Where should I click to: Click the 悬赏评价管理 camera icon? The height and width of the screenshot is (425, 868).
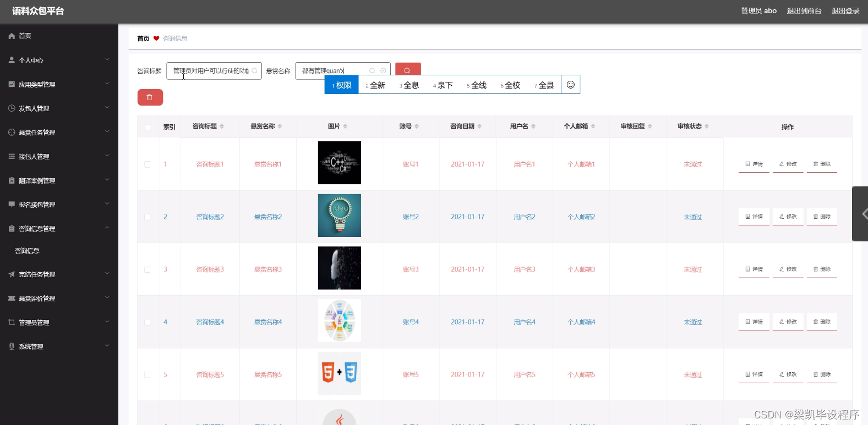[x=12, y=299]
